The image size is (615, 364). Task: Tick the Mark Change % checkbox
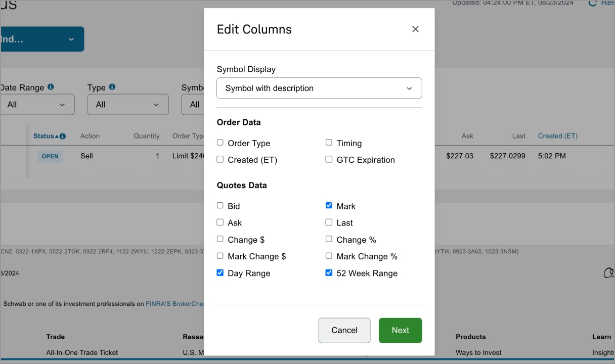[x=329, y=256]
